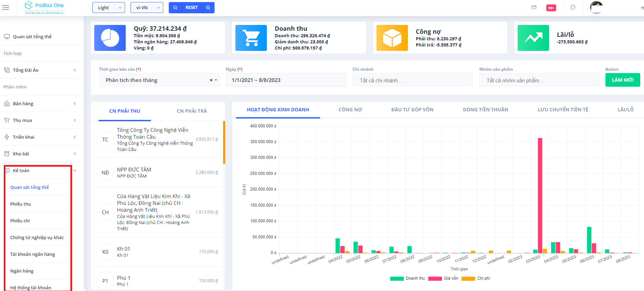Expand the Triển khai menu
Screen dimensions: 644x291
[x=42, y=137]
